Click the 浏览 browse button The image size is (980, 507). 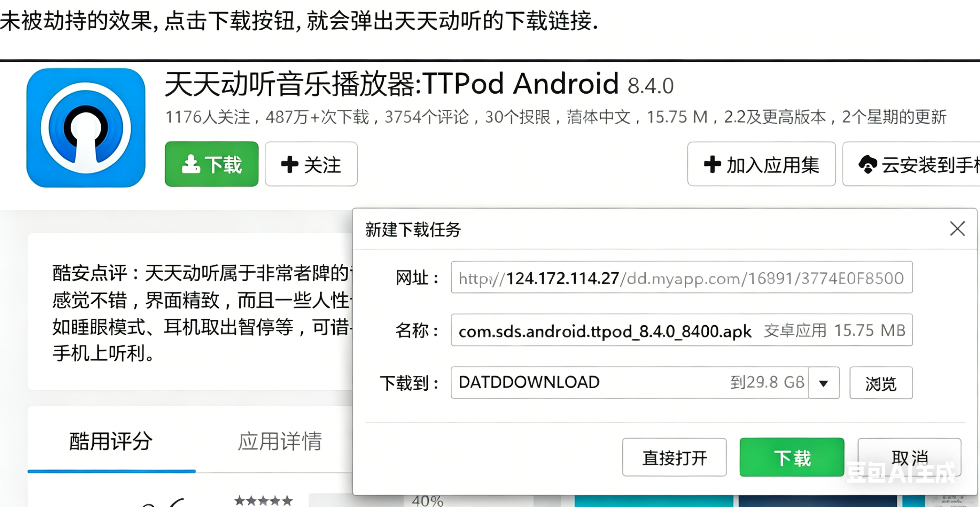tap(881, 383)
